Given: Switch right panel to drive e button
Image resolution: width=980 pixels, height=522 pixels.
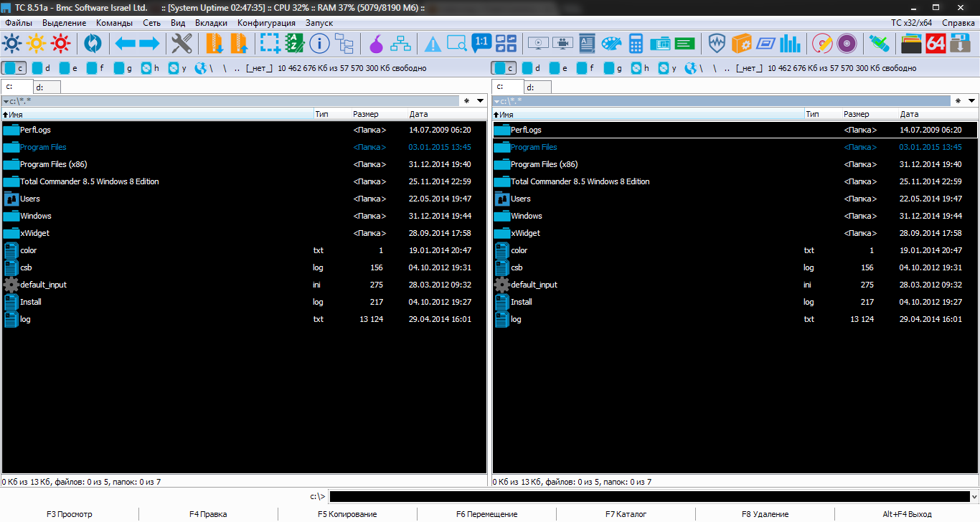Looking at the screenshot, I should coord(559,68).
